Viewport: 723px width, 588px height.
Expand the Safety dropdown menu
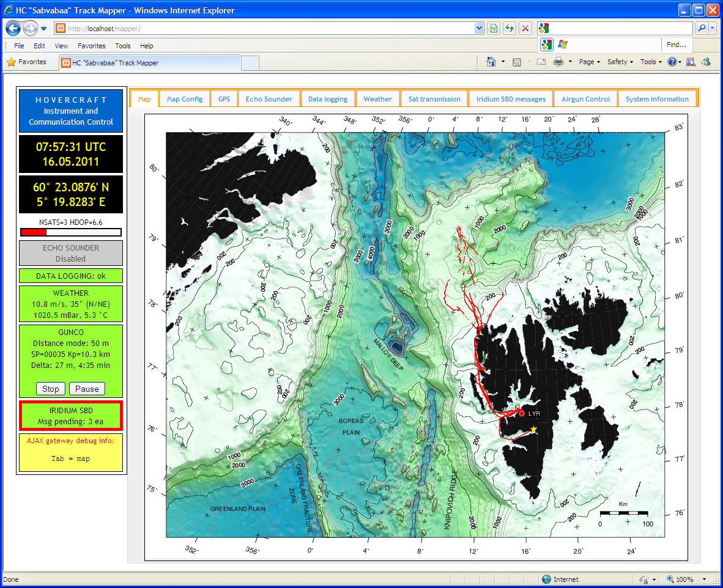tap(620, 62)
